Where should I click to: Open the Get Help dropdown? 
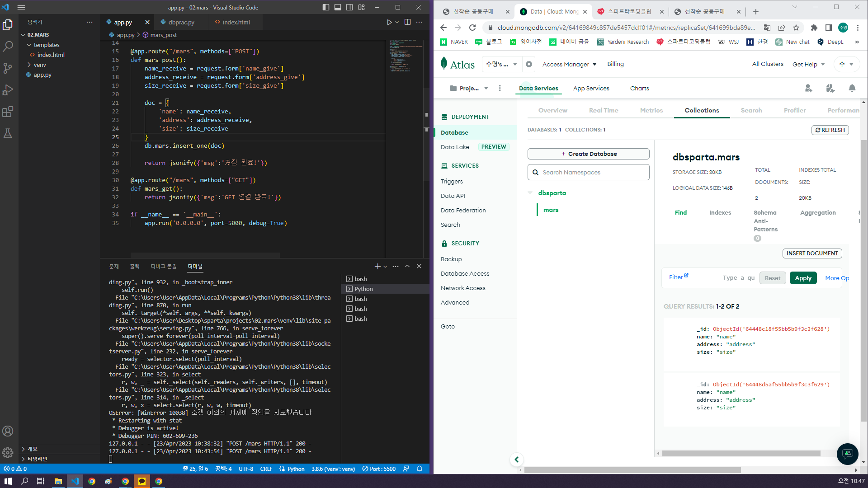pos(808,64)
